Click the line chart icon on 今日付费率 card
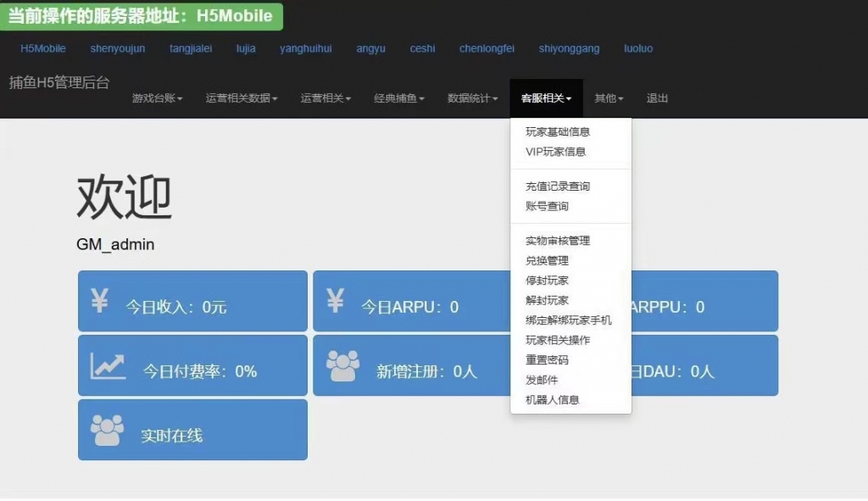This screenshot has width=868, height=501. click(x=108, y=365)
